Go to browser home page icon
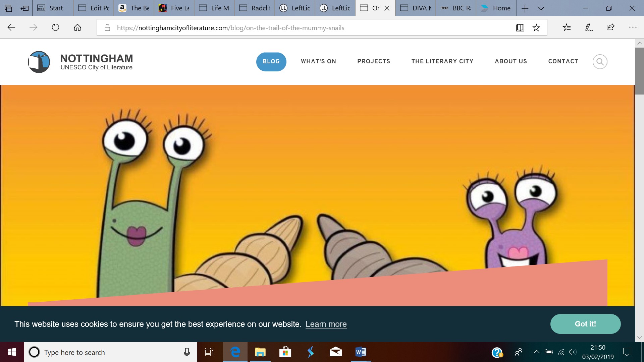 [x=77, y=27]
